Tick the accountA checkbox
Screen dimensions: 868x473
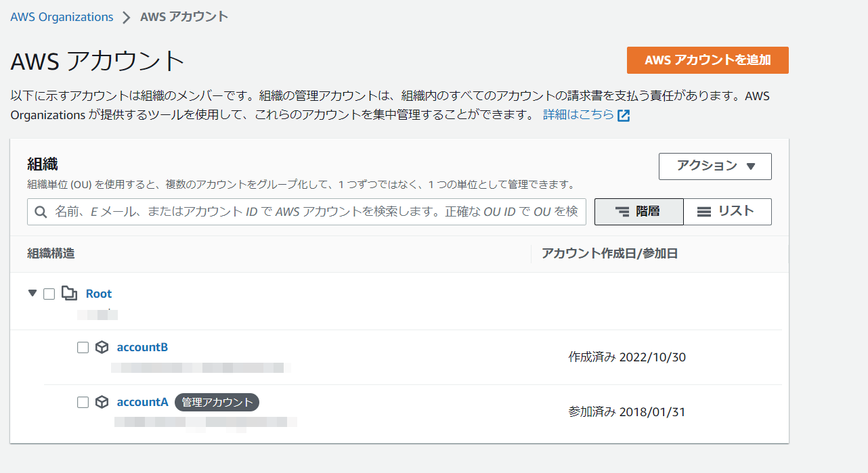[83, 403]
